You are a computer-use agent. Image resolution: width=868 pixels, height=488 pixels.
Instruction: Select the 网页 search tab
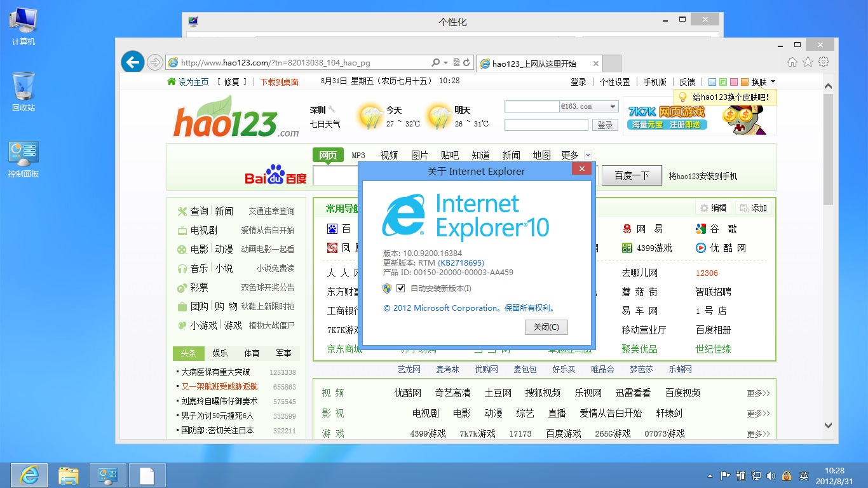point(328,155)
